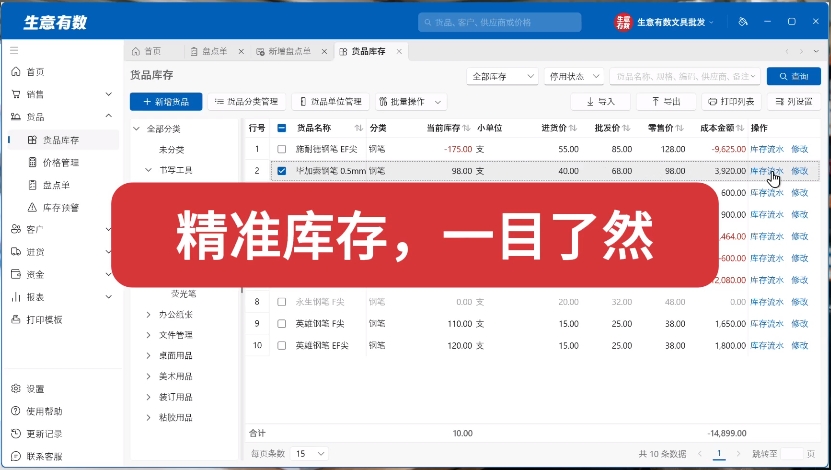Expand the 文件管理 category

[148, 335]
